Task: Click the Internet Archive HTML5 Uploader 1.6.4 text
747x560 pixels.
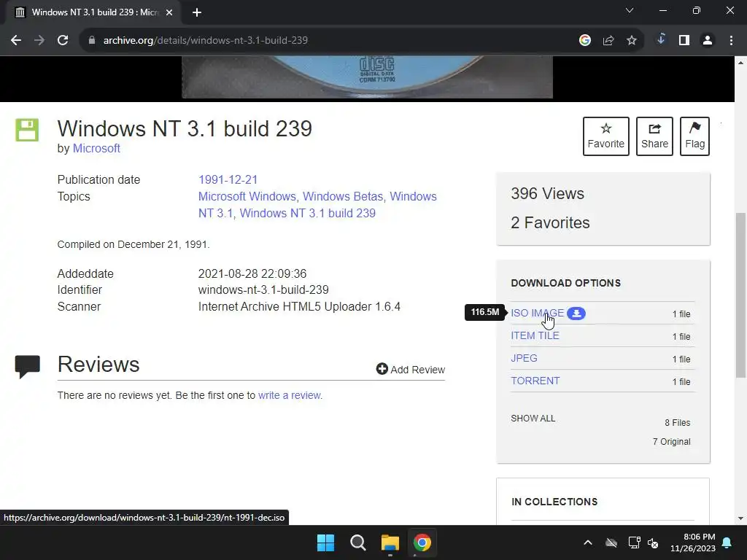Action: coord(299,306)
